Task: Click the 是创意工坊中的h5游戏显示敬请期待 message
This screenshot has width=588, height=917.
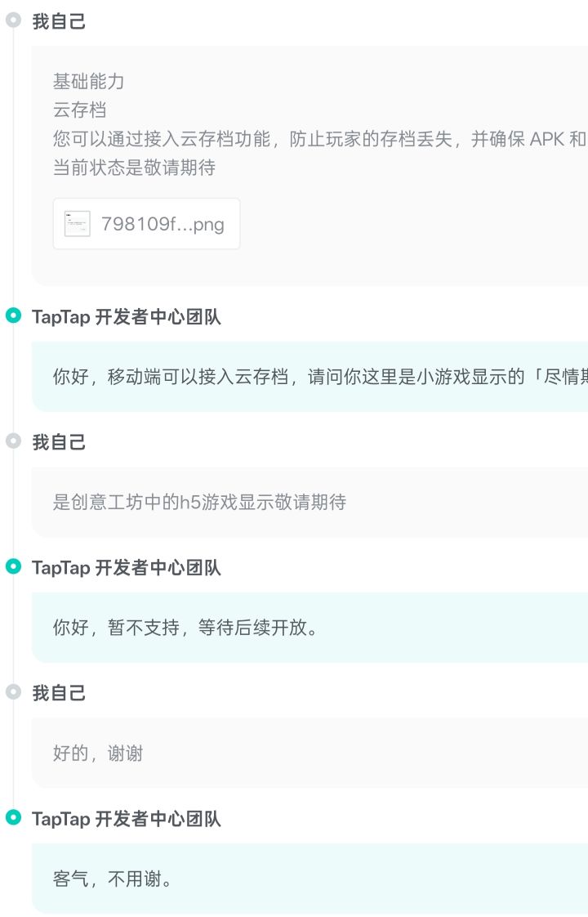Action: [x=200, y=502]
